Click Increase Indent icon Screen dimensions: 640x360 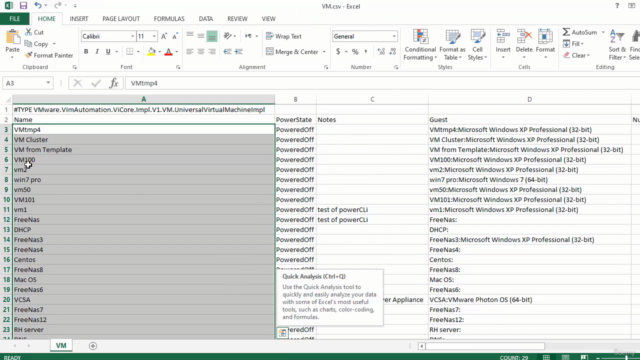click(239, 52)
